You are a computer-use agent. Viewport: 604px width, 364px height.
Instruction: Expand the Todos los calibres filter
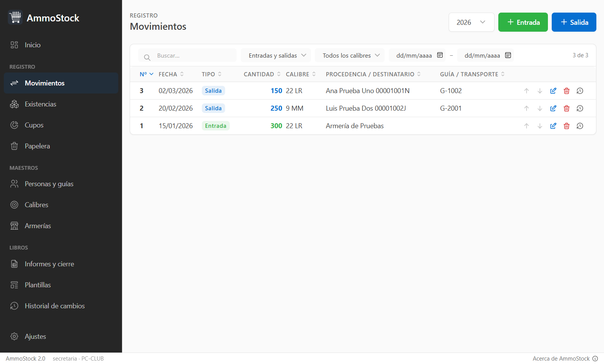pos(350,55)
